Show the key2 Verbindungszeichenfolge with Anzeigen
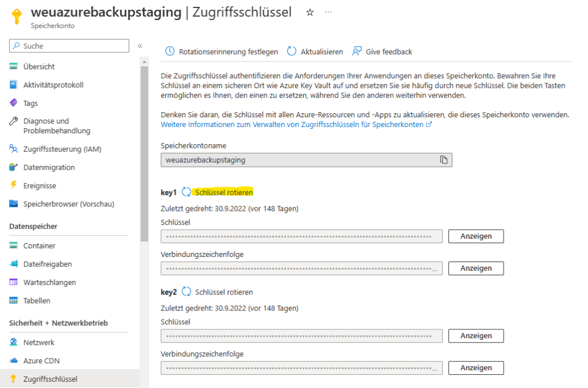Screen dimensions: 588x388 476,368
